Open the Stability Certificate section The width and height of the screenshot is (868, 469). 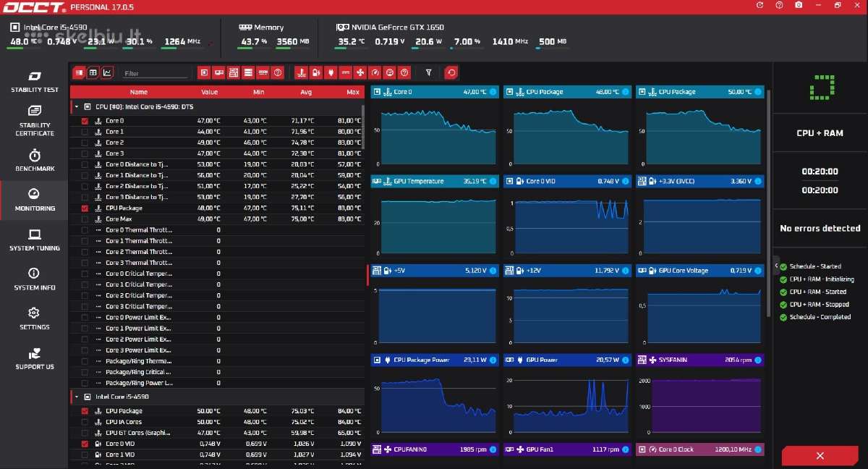[x=35, y=121]
